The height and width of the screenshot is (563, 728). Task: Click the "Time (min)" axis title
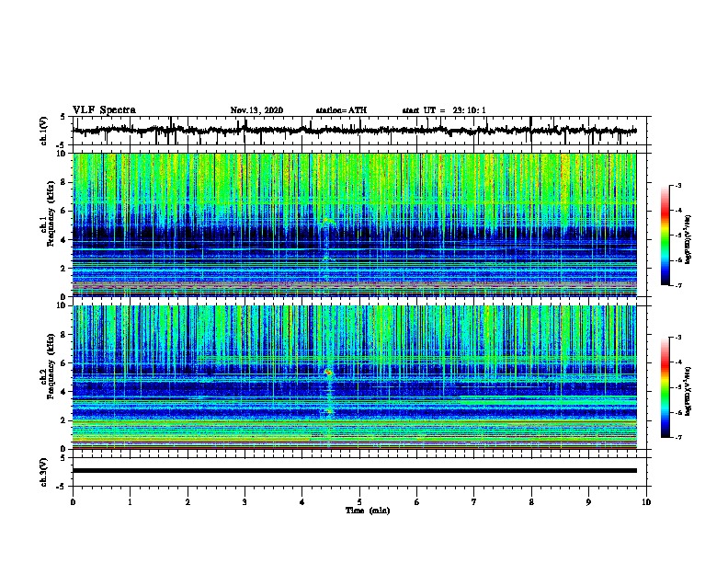(x=368, y=511)
